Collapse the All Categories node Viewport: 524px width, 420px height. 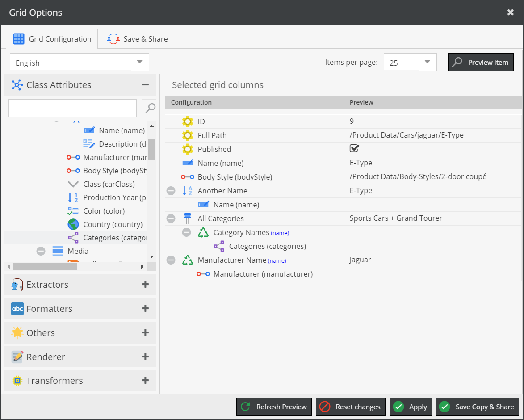tap(171, 218)
